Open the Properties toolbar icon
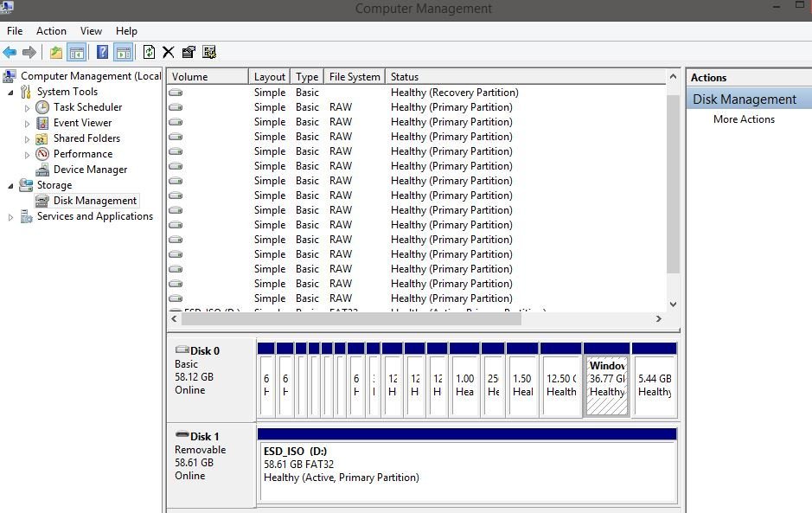Viewport: 812px width, 513px height. 189,52
